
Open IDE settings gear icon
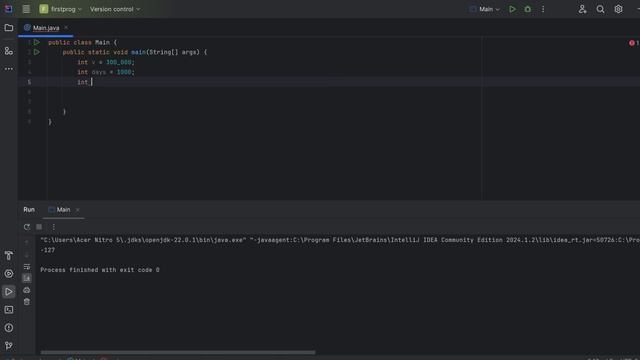[618, 9]
